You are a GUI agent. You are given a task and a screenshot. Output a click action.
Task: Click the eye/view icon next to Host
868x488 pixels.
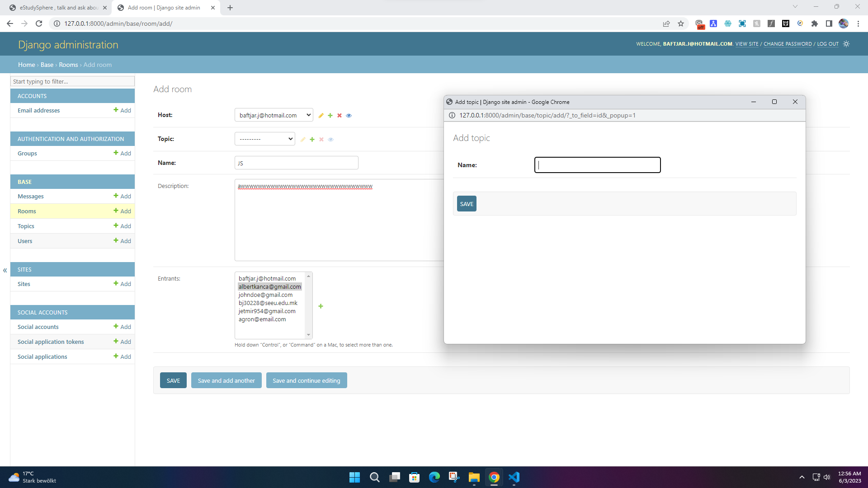pos(349,115)
